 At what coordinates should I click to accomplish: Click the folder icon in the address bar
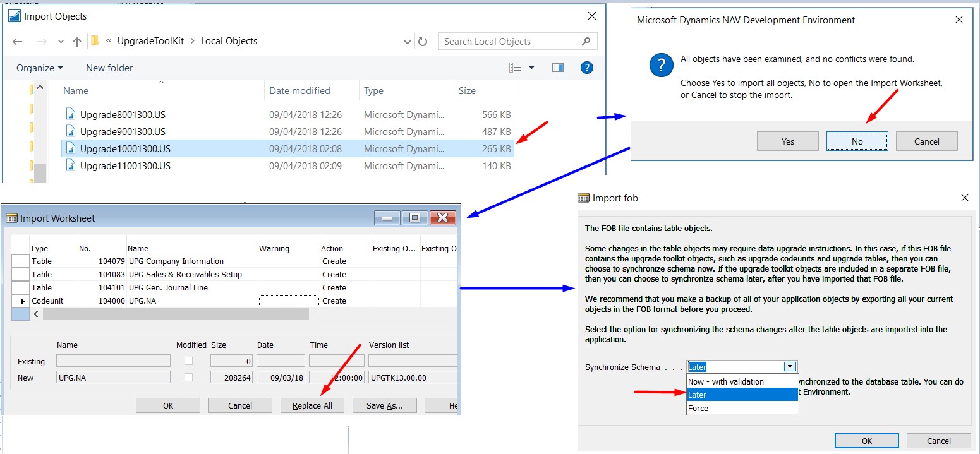pos(94,41)
